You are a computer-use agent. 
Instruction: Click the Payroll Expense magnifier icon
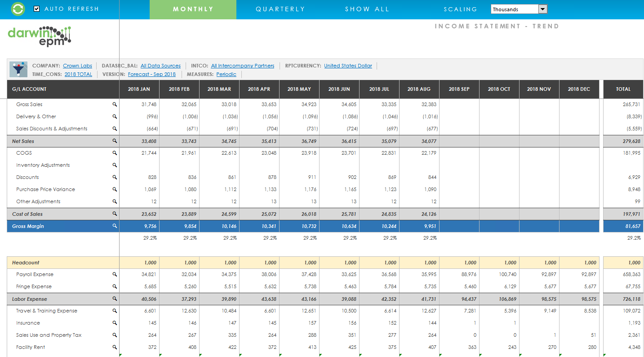(x=115, y=274)
